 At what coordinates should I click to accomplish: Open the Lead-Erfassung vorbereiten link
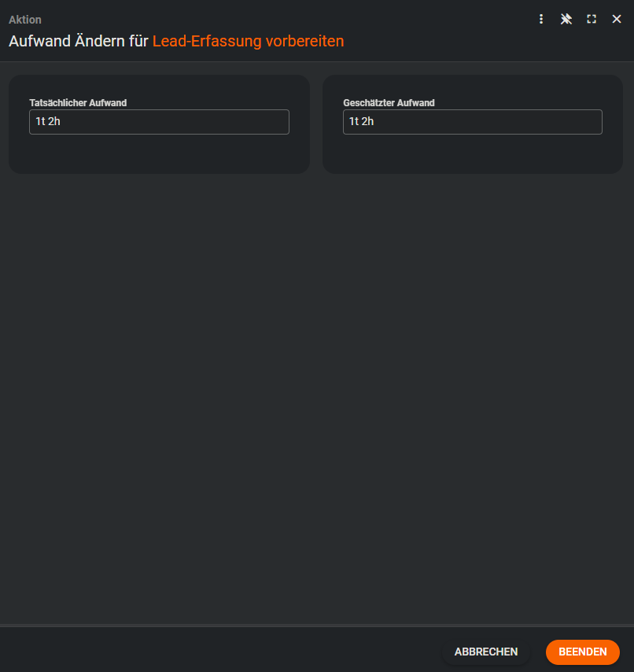tap(248, 42)
